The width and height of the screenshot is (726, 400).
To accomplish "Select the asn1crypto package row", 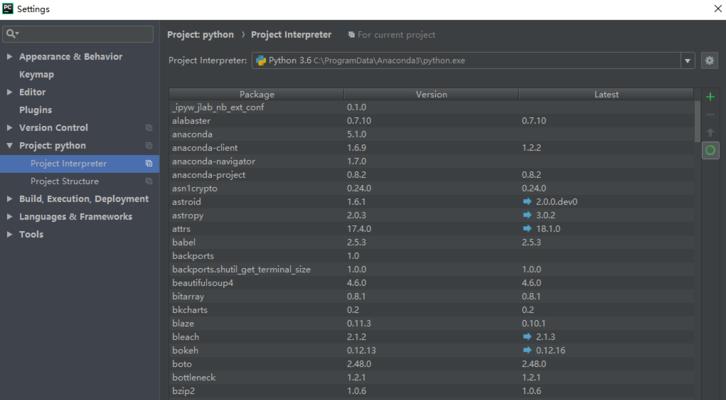I will click(x=432, y=188).
